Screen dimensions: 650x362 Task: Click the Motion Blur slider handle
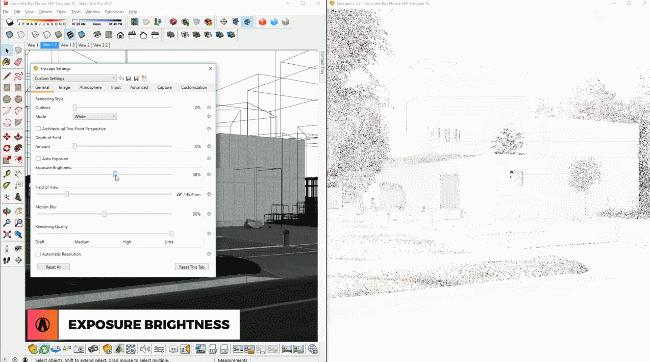(x=104, y=214)
